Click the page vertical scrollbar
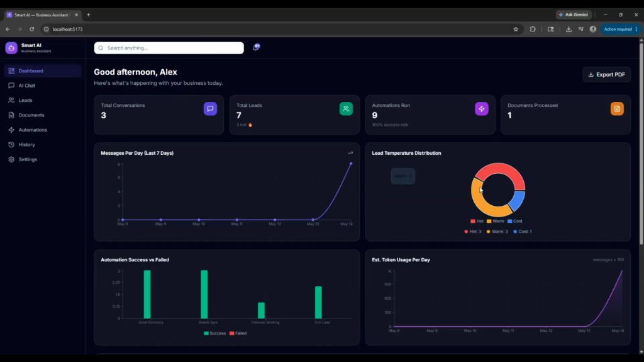Image resolution: width=644 pixels, height=362 pixels. tap(641, 144)
